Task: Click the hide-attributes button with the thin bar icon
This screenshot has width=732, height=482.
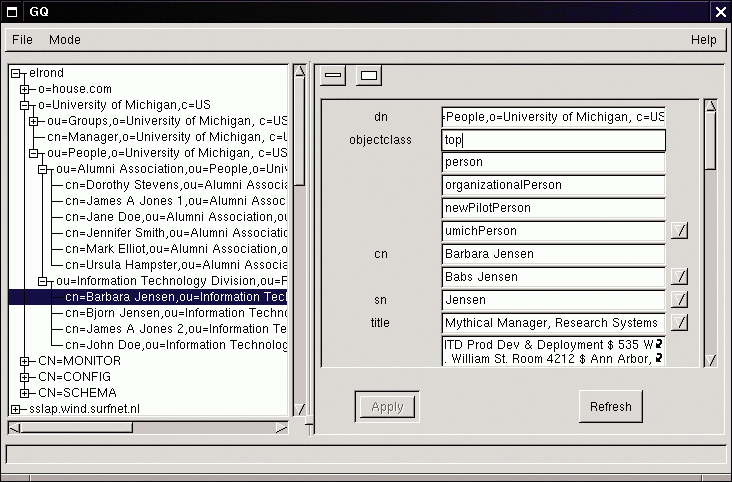Action: point(333,75)
